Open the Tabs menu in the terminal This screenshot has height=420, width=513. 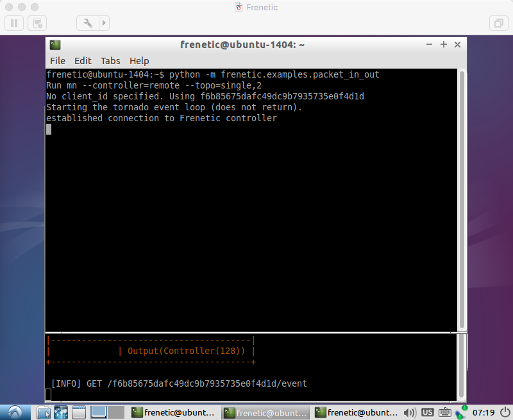pos(110,61)
